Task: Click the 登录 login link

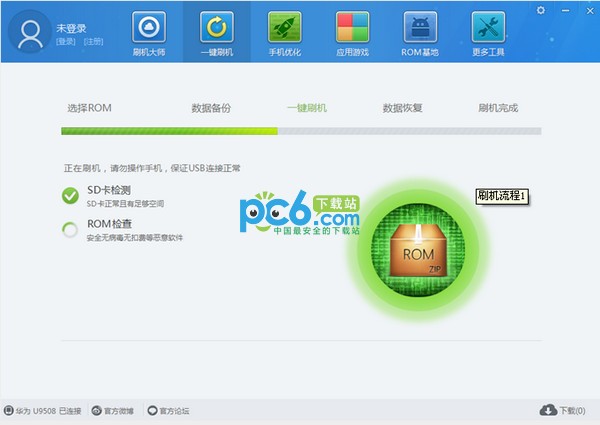Action: tap(66, 41)
